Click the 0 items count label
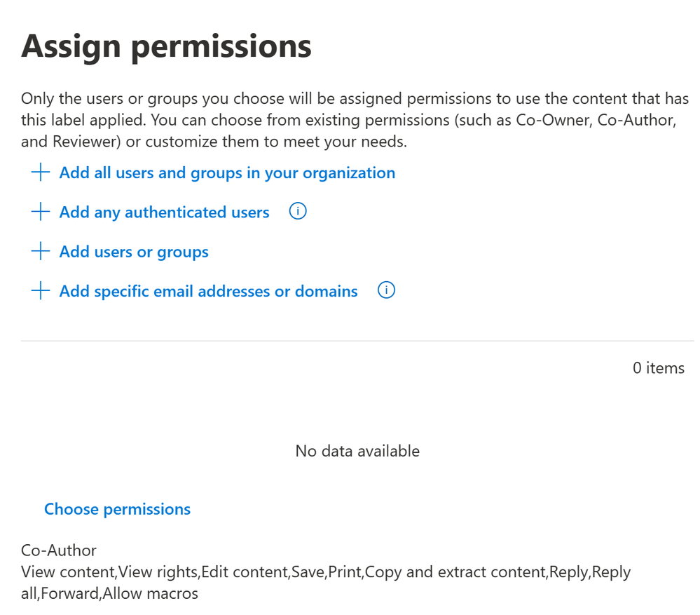This screenshot has height=615, width=700. pos(659,368)
